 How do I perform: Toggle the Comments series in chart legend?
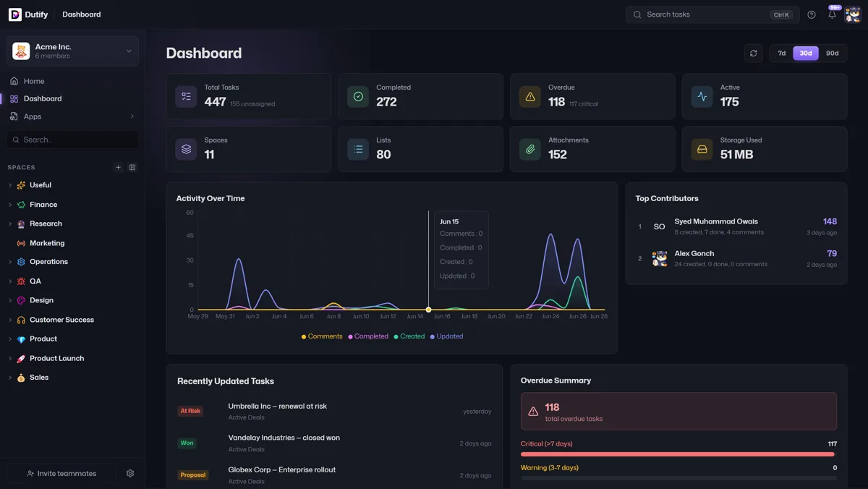pyautogui.click(x=322, y=336)
